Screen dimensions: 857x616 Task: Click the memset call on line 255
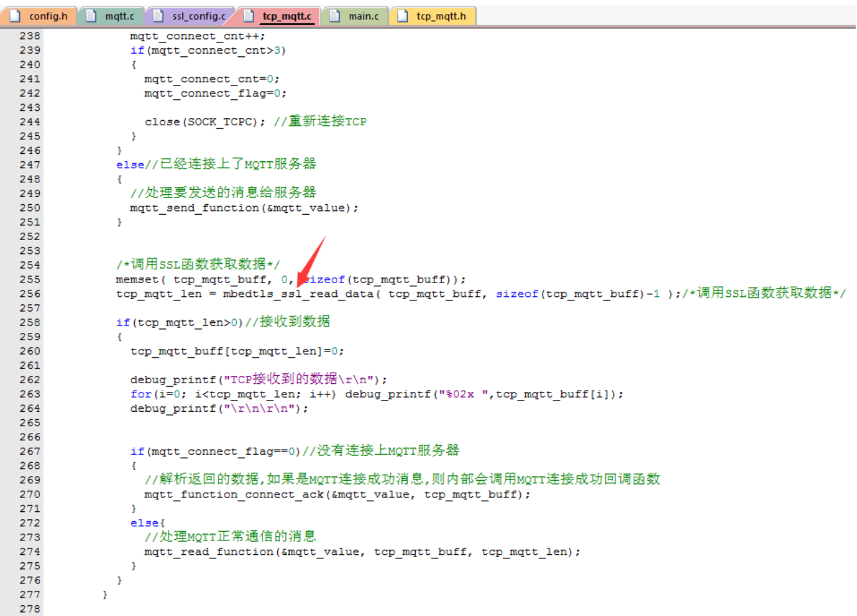(137, 280)
